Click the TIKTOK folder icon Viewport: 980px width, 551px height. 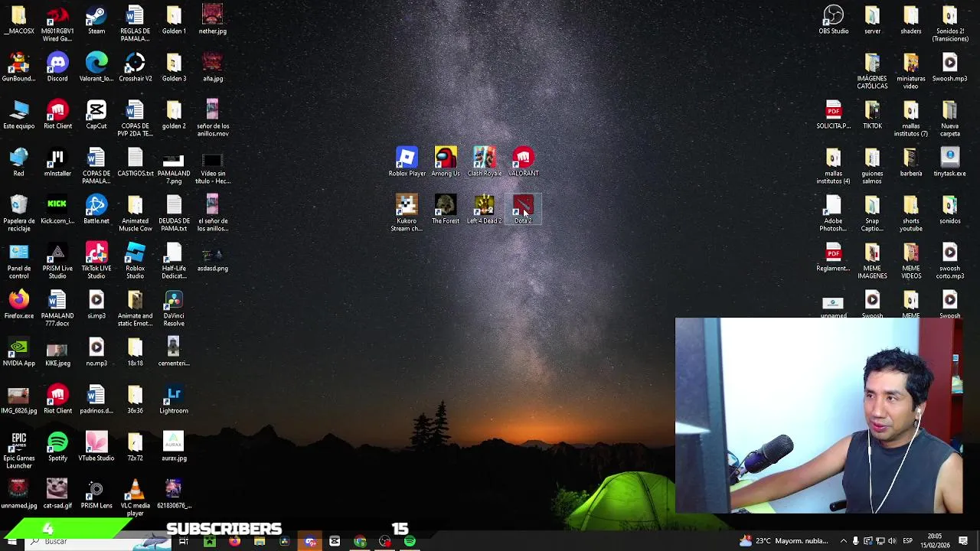[872, 115]
